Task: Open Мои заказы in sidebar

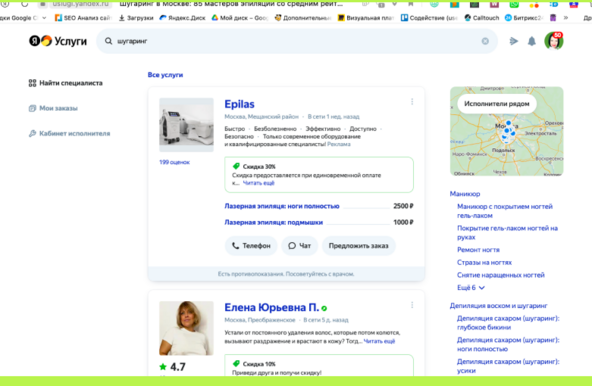Action: coord(53,108)
